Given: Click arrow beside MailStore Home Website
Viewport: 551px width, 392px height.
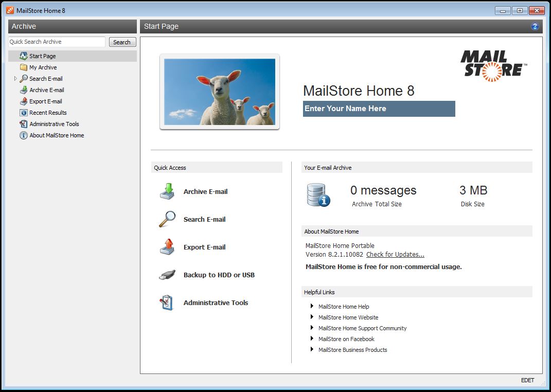Looking at the screenshot, I should click(312, 317).
